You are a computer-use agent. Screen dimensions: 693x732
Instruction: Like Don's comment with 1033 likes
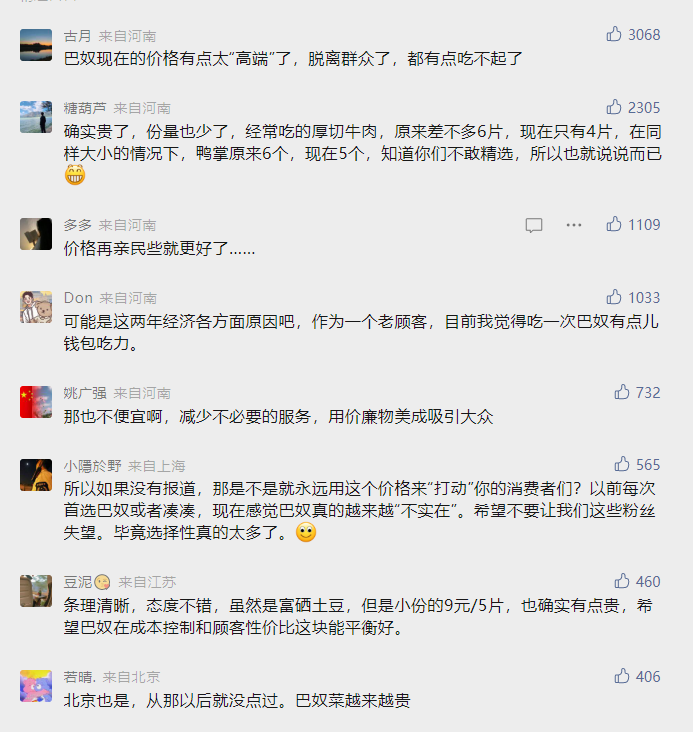pyautogui.click(x=614, y=297)
